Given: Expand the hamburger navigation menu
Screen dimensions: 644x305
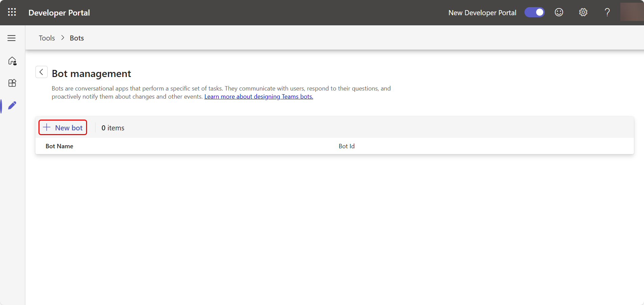Looking at the screenshot, I should (12, 38).
